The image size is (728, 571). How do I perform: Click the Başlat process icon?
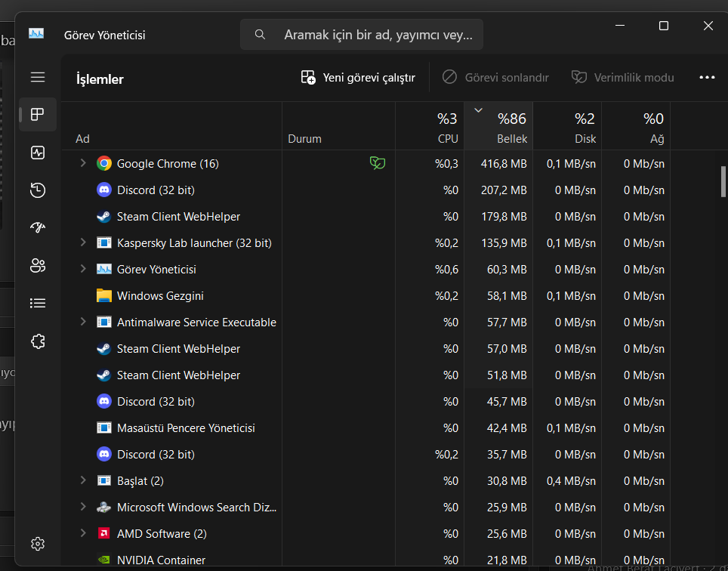click(104, 481)
